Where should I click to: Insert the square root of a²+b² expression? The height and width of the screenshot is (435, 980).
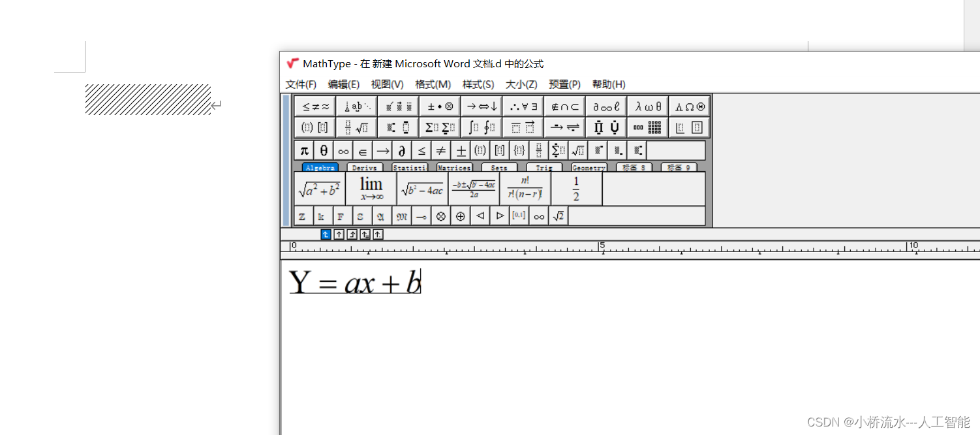click(320, 189)
